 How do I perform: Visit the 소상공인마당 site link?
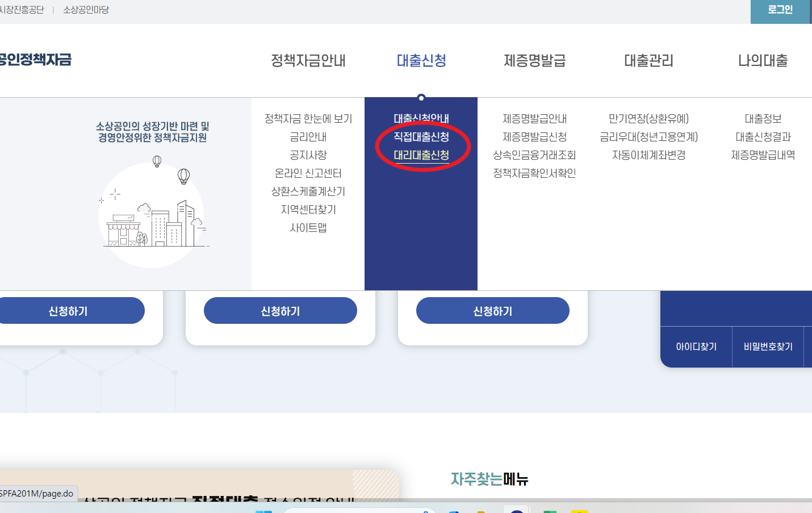coord(85,9)
